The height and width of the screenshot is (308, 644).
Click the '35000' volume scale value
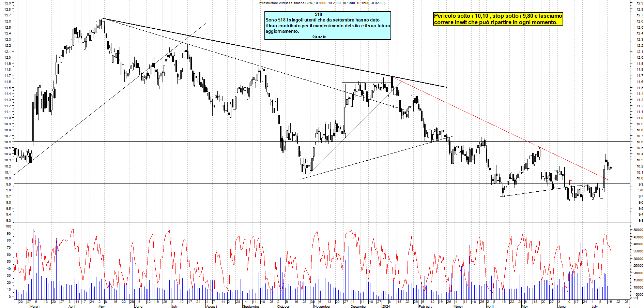(638, 251)
